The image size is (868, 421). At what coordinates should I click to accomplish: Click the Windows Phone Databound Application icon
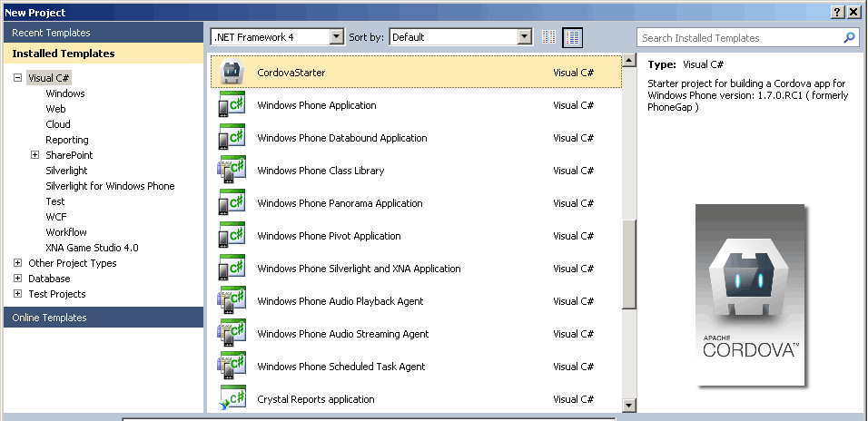(x=232, y=138)
